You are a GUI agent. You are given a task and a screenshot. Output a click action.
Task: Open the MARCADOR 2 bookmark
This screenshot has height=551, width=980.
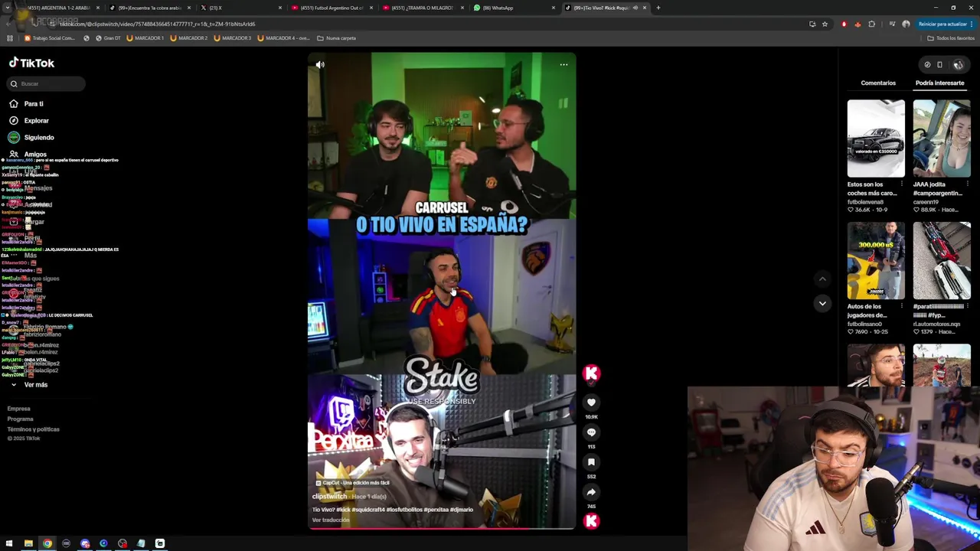[189, 38]
